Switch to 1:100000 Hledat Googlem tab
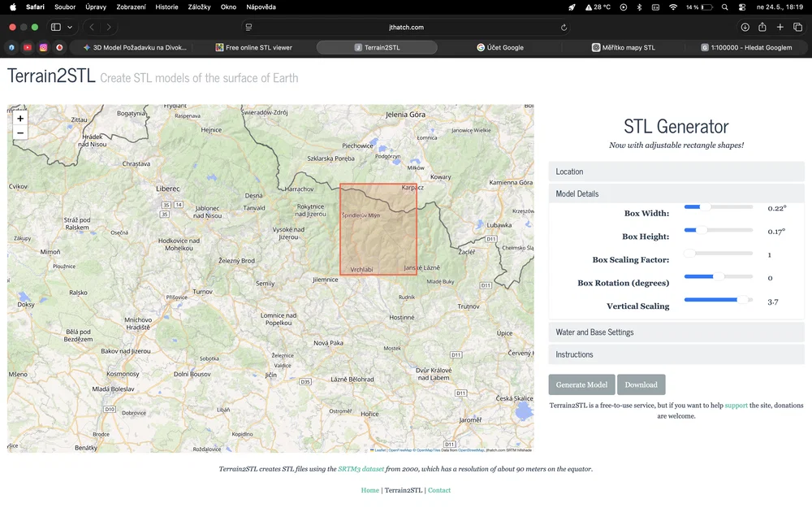The width and height of the screenshot is (812, 508). (x=746, y=47)
